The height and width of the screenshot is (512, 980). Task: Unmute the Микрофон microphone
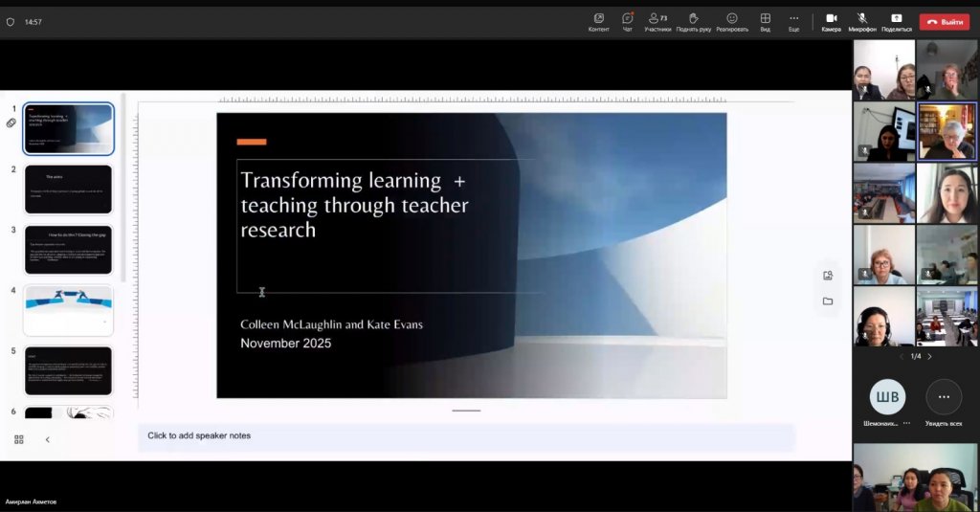[861, 21]
